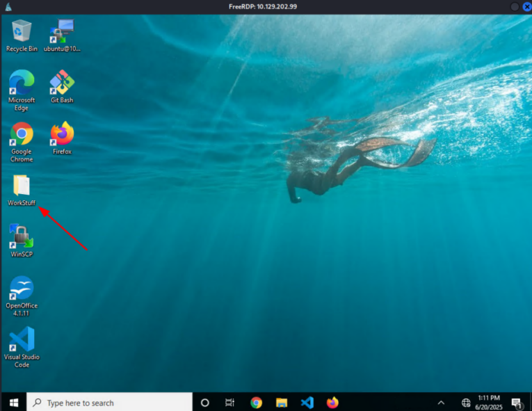532x411 pixels.
Task: Select Microsoft Edge desktop shortcut
Action: point(22,83)
